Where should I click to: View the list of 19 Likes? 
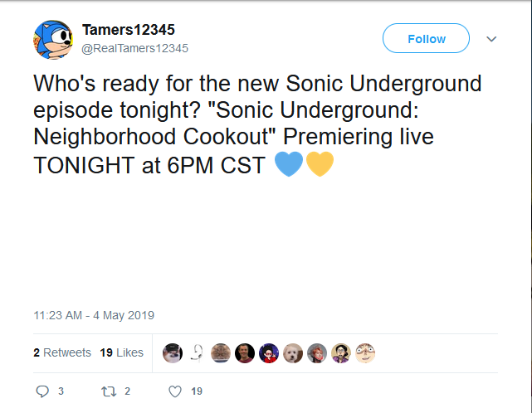coord(121,352)
